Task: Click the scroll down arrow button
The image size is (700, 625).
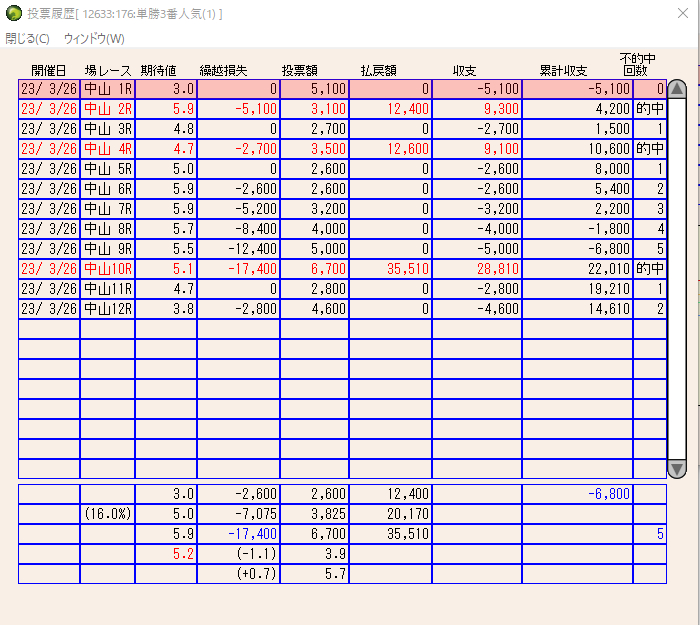Action: pos(677,469)
